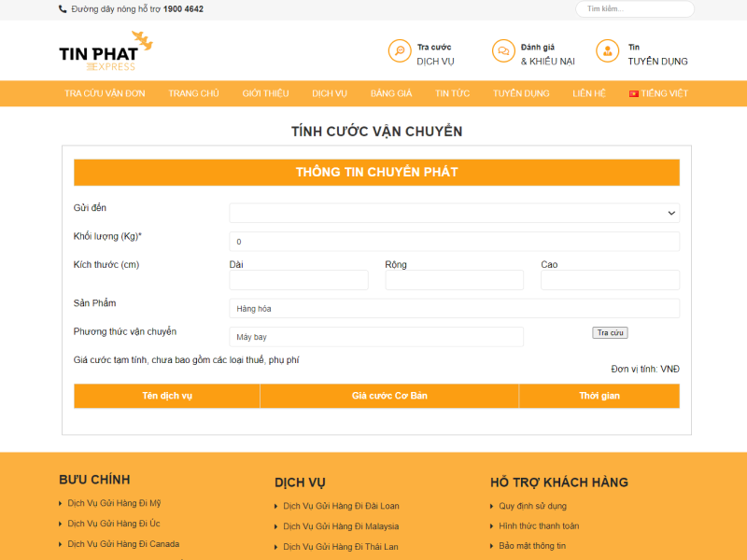
Task: Click the Khối lượng (Kg) input field
Action: click(x=455, y=242)
